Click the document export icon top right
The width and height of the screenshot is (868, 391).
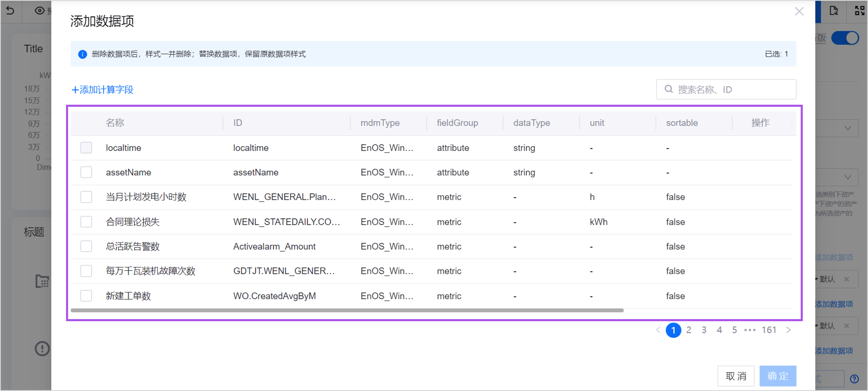834,11
